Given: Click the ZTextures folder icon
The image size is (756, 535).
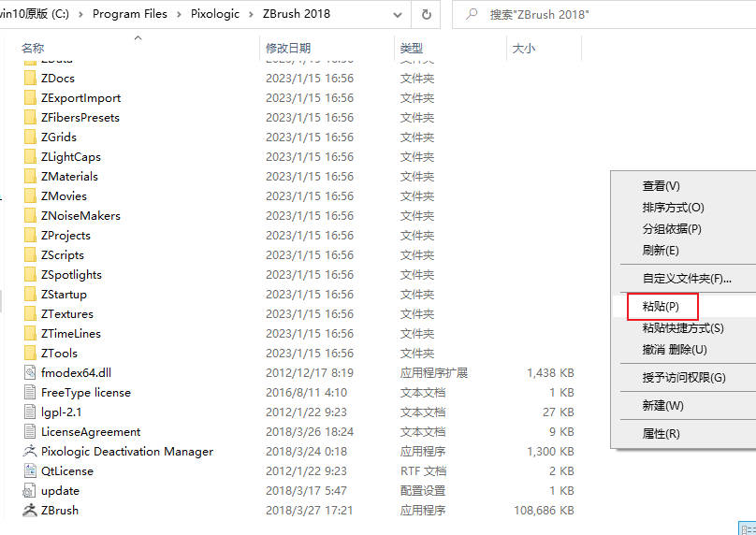Looking at the screenshot, I should tap(30, 313).
